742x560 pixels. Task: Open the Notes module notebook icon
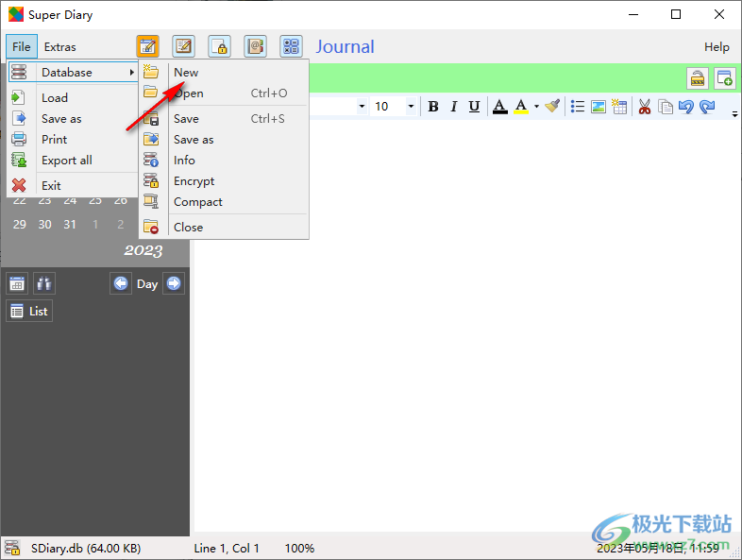pyautogui.click(x=183, y=46)
